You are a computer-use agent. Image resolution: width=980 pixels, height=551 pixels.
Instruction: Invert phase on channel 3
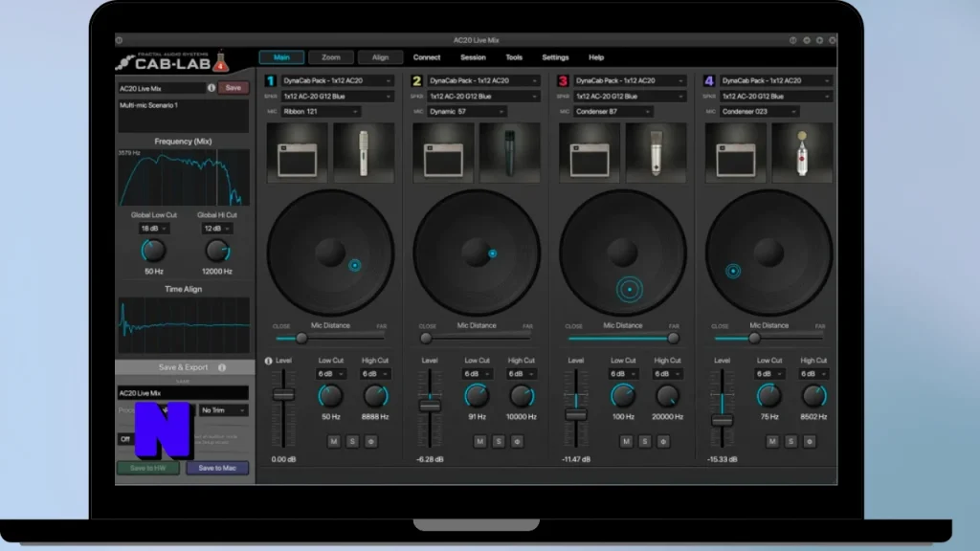(664, 441)
